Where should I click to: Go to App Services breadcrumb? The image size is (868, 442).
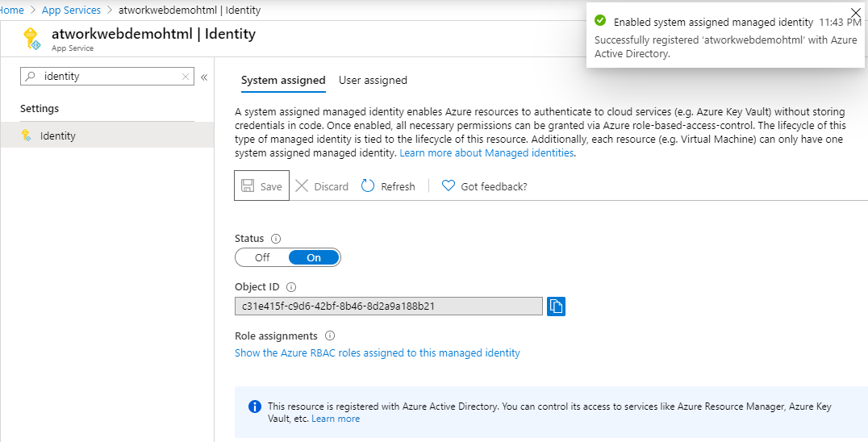coord(71,10)
